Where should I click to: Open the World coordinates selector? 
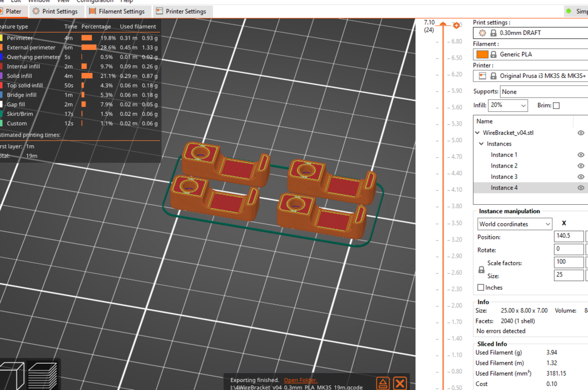514,224
